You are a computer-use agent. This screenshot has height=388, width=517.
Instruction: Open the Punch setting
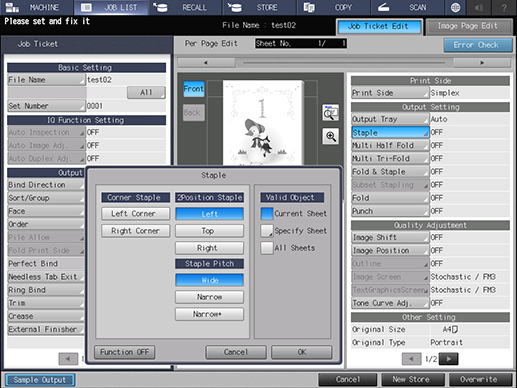pos(390,211)
